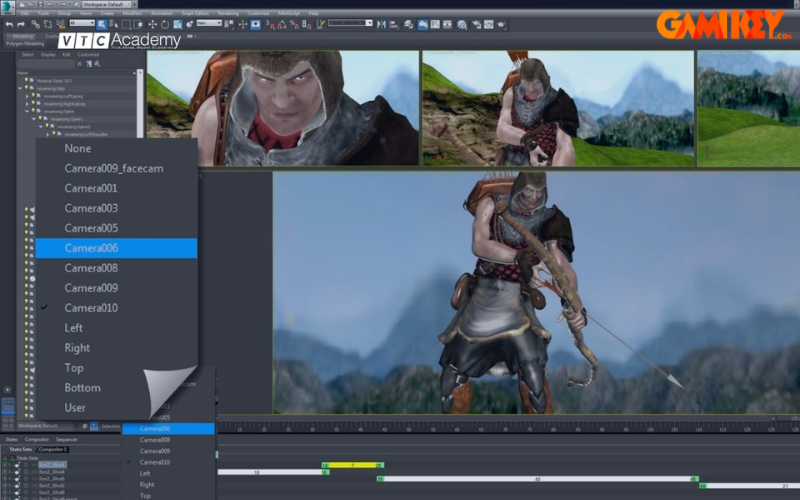Choose the Rectangular Selection Region tool
The image size is (800, 500).
(126, 24)
